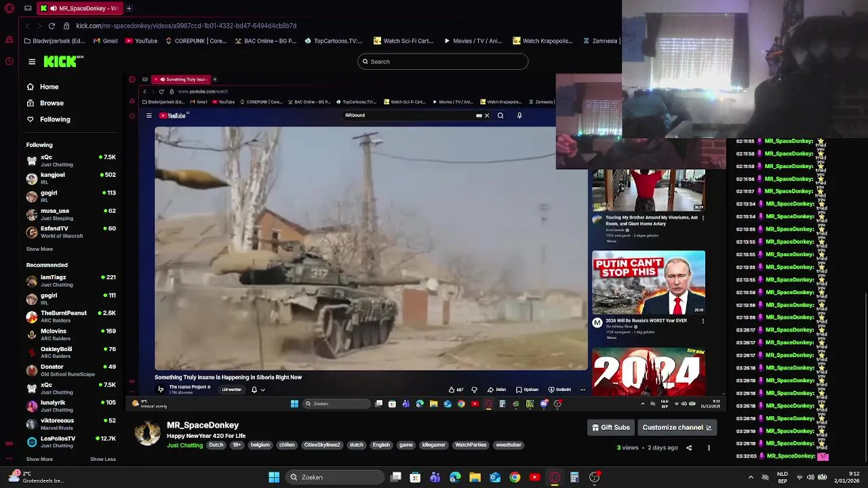Click the browser reload page icon
The image size is (868, 488).
pos(52,26)
